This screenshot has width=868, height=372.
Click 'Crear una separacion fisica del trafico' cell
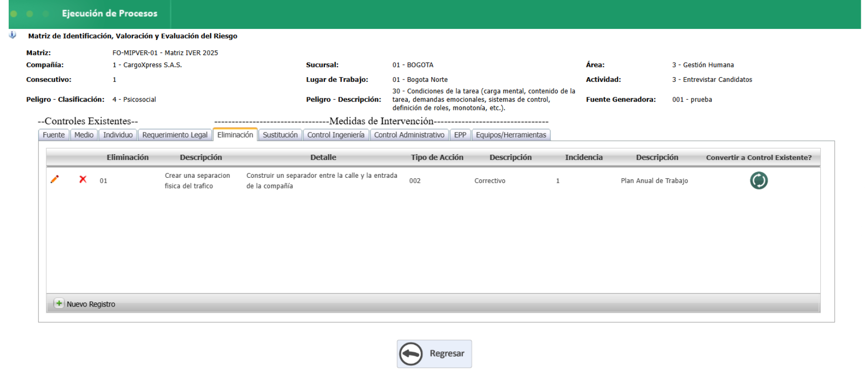[x=197, y=181]
